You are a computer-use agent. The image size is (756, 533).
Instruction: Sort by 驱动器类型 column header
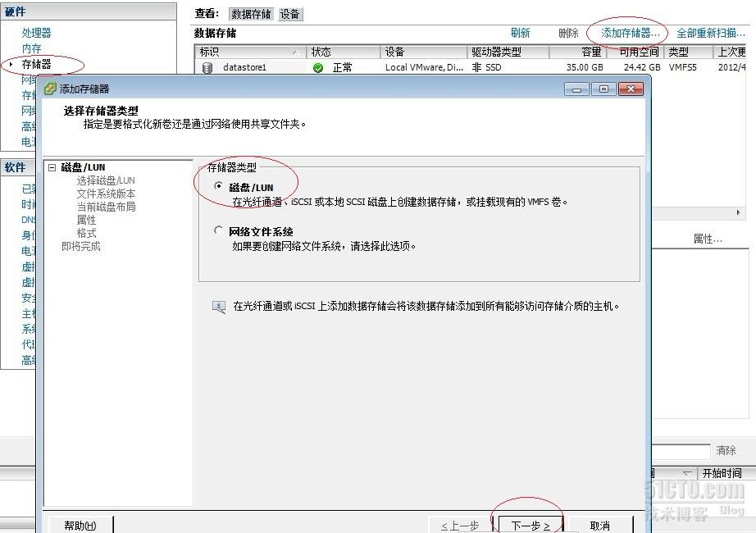point(508,52)
